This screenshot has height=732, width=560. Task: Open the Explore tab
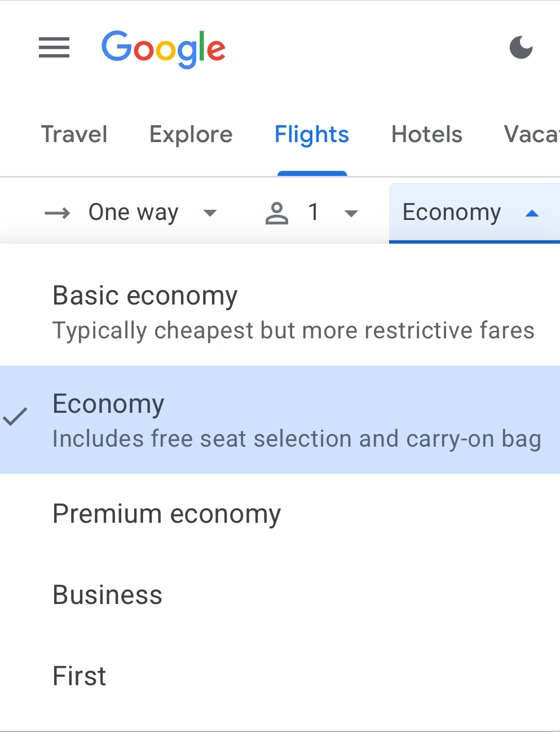[x=191, y=135]
